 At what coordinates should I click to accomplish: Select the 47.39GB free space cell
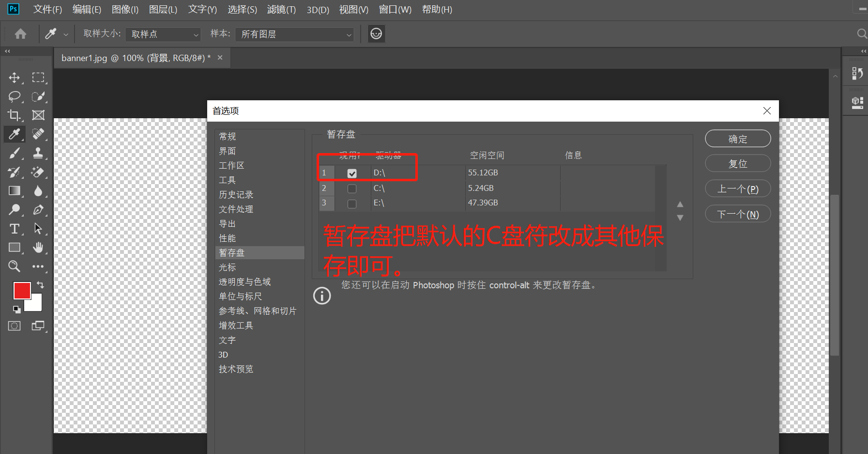513,203
